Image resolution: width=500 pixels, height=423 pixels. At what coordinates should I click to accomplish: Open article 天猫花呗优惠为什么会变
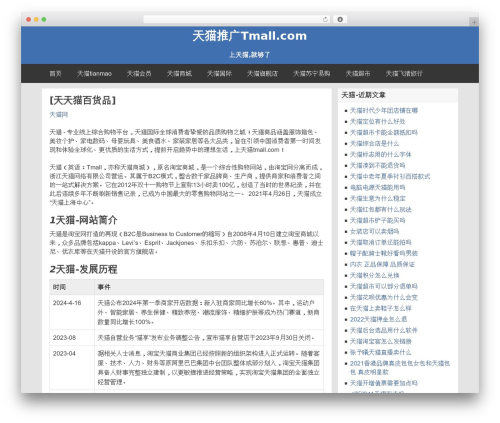[x=384, y=297]
